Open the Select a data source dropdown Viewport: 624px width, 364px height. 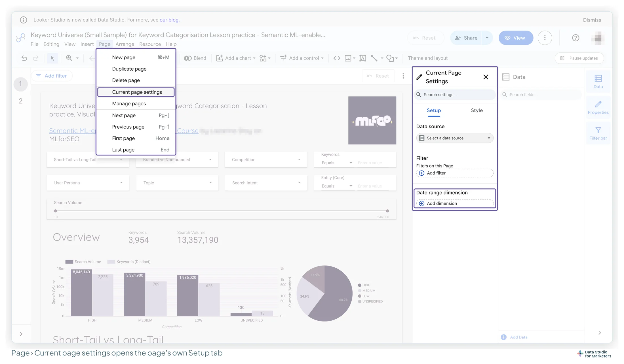(455, 138)
